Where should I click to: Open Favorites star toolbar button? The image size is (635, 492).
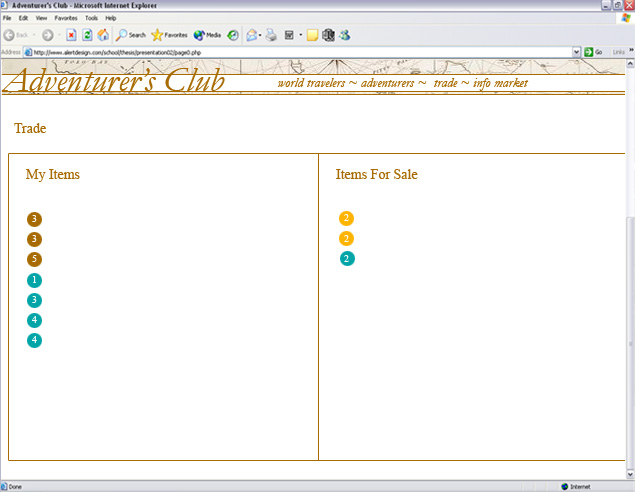[x=169, y=35]
